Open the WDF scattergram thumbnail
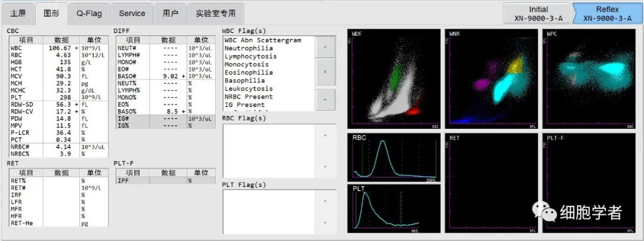Viewport: 644px width, 241px height. click(394, 79)
